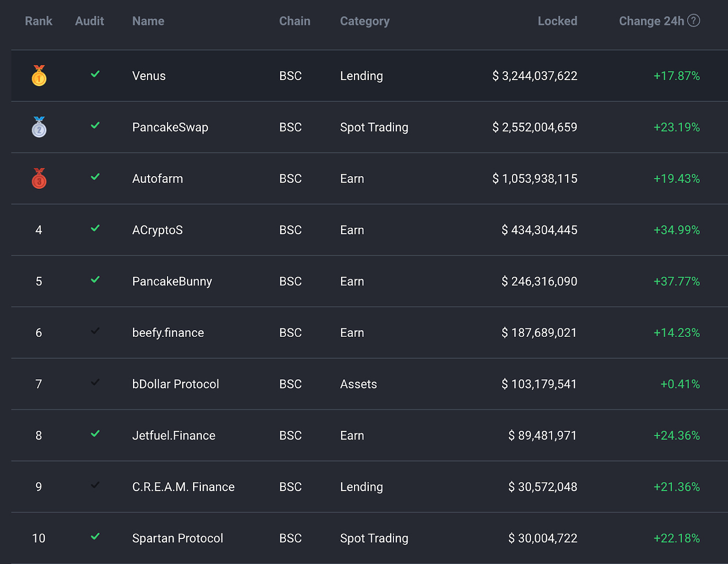Screen dimensions: 728x564
Task: Click the ACryptoS locked value $ 434,304,445
Action: tap(539, 230)
